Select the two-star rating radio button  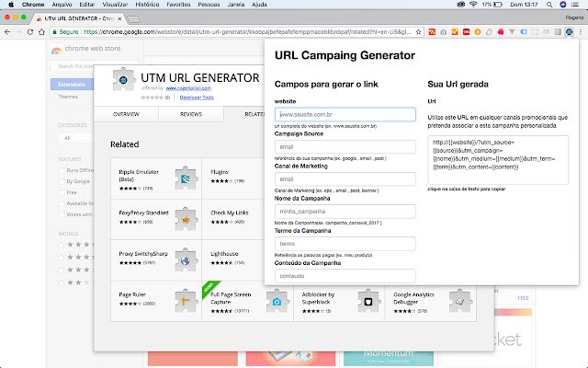click(x=62, y=282)
